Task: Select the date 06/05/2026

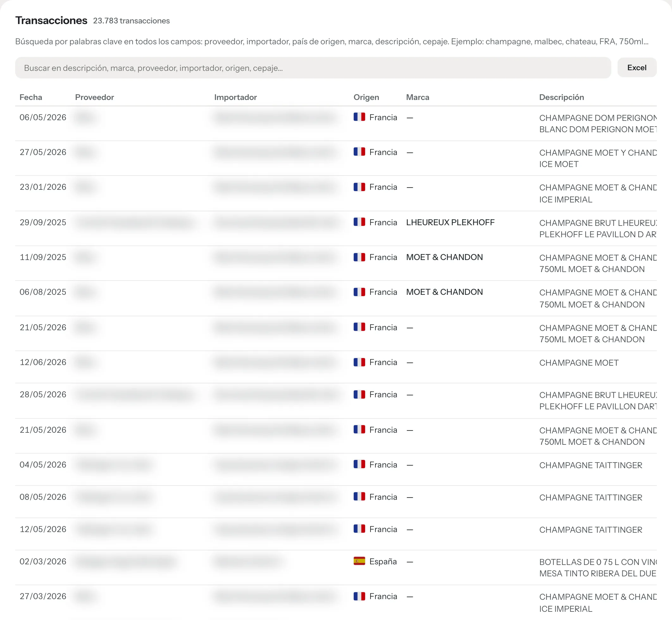Action: pyautogui.click(x=43, y=117)
